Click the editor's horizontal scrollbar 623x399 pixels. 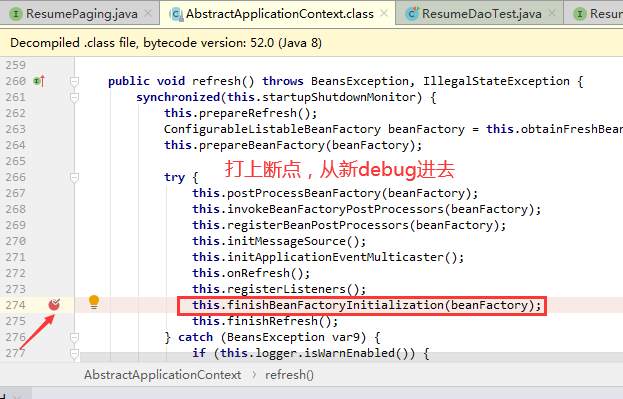point(351,357)
